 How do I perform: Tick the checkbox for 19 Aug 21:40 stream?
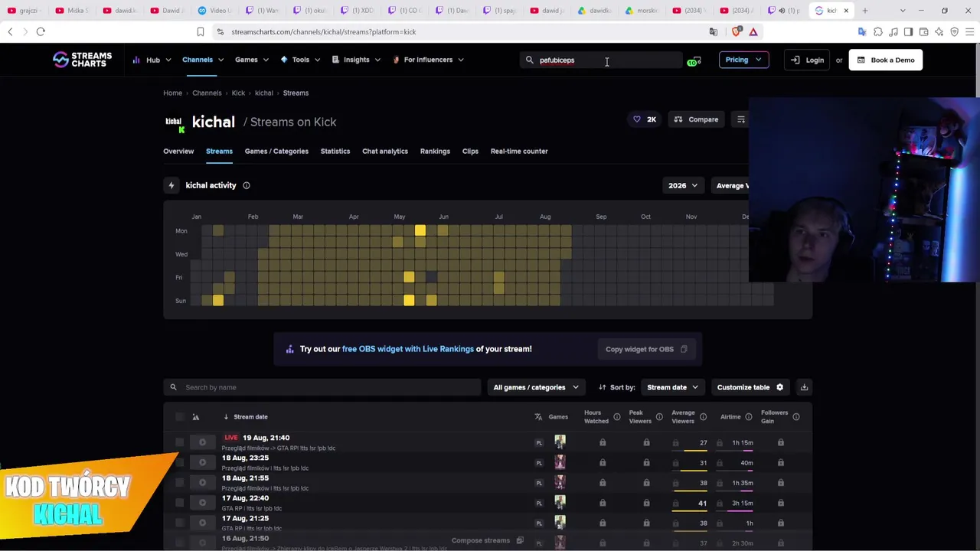click(x=180, y=442)
